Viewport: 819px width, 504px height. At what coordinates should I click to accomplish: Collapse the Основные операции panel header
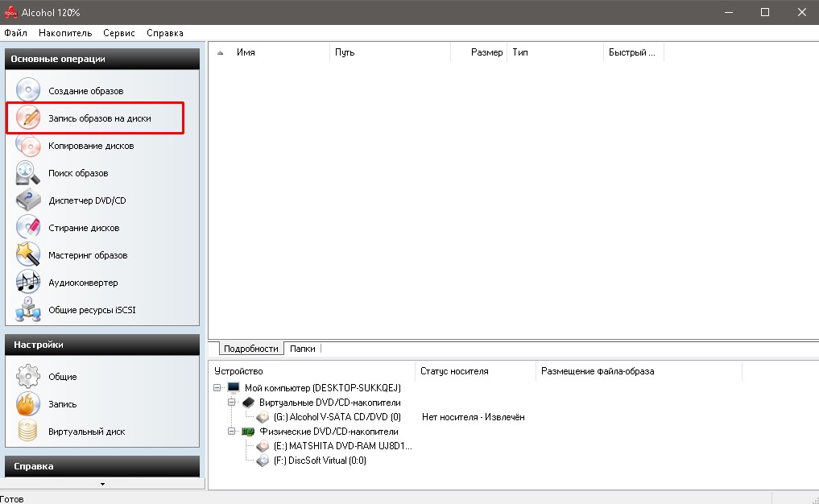102,59
